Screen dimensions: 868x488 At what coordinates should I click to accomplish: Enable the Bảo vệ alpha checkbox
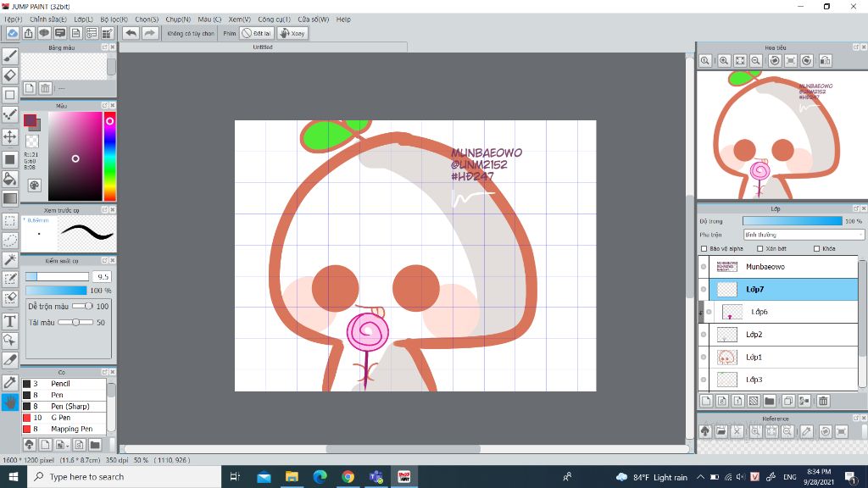pyautogui.click(x=704, y=249)
